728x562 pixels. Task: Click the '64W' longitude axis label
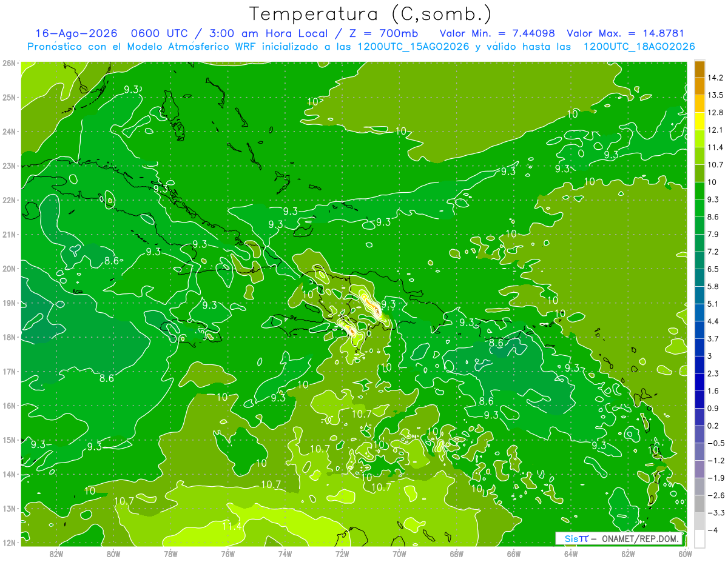[x=571, y=553]
